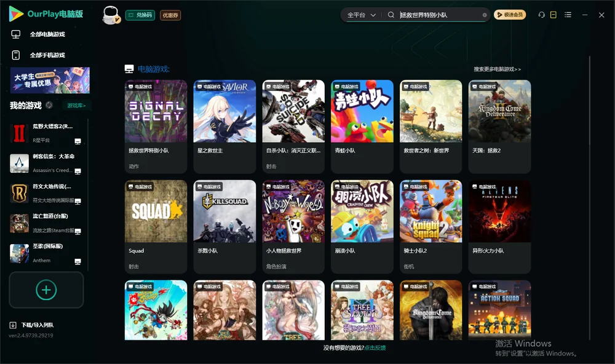Open 下载/导入列队 download queue
615x364 pixels.
(x=32, y=325)
